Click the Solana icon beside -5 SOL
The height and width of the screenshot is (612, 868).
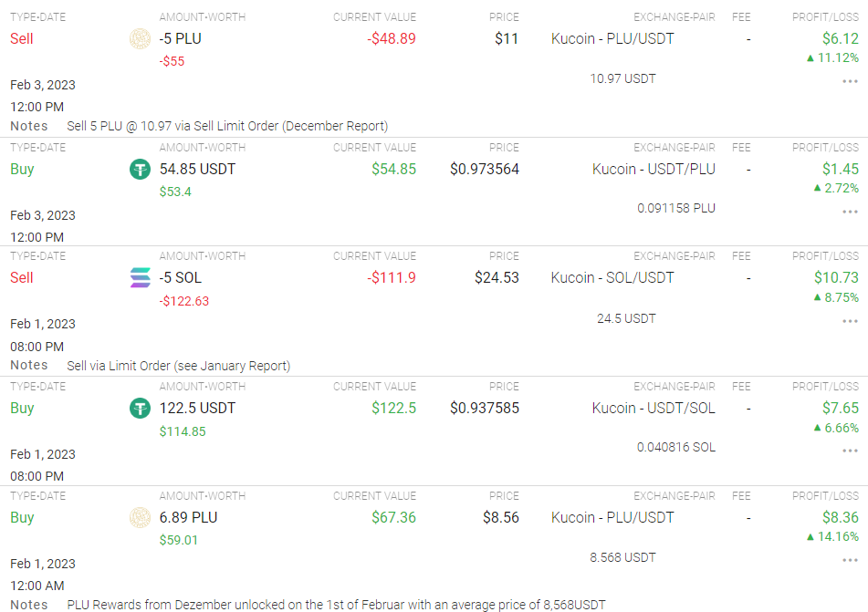click(140, 277)
